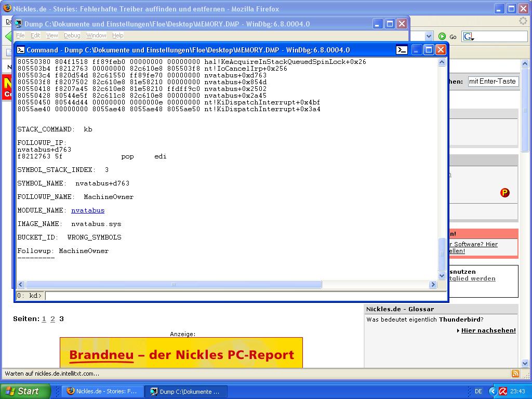Viewport: 532px width, 399px height.
Task: Click the 'tglied werden' membership link
Action: (x=472, y=278)
